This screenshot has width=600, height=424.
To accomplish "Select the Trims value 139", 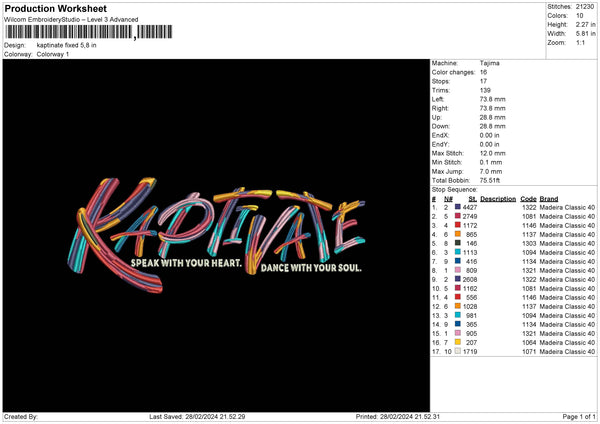I will pos(485,90).
